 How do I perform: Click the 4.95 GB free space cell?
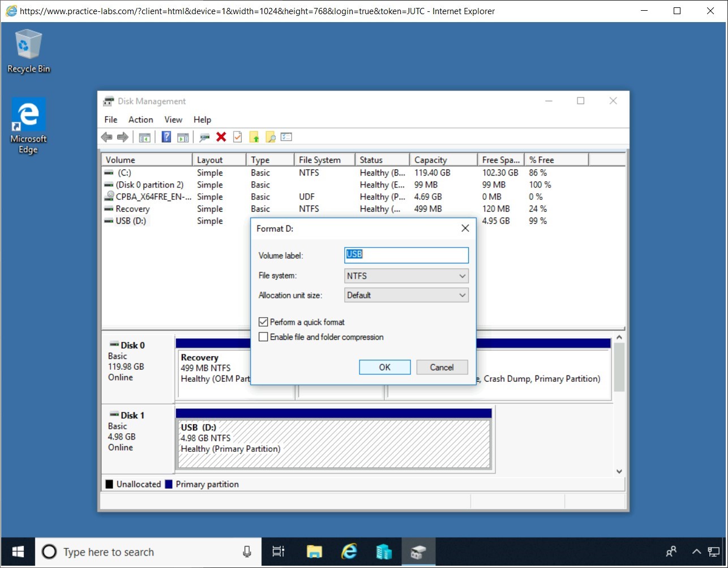pos(496,221)
